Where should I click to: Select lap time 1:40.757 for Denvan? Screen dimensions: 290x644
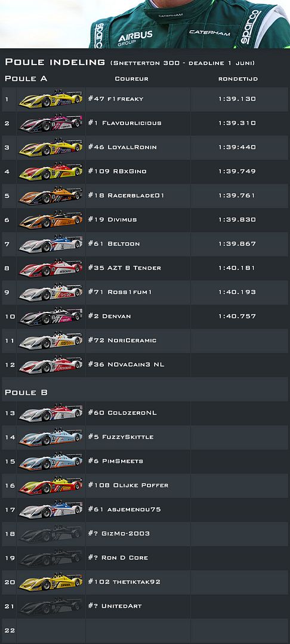click(x=237, y=316)
